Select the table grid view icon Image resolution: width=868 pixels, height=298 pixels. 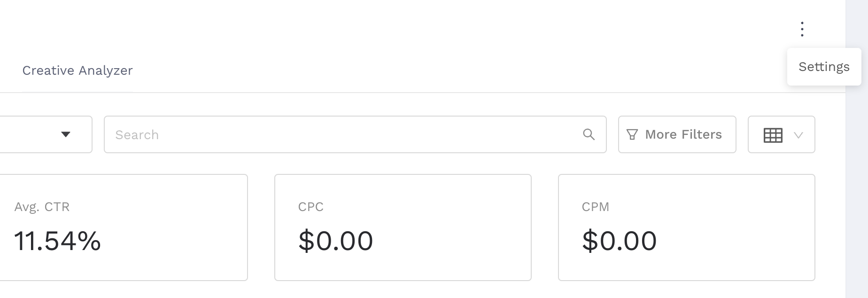(x=773, y=135)
